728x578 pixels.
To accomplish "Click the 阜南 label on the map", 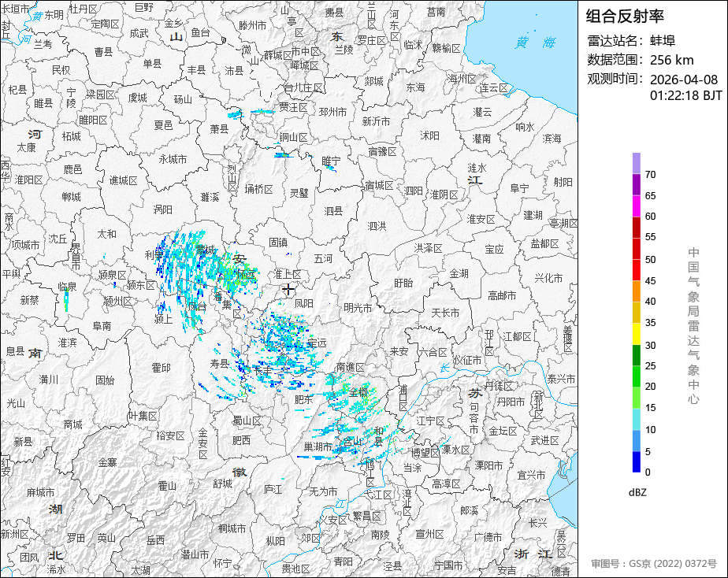I will click(x=102, y=326).
